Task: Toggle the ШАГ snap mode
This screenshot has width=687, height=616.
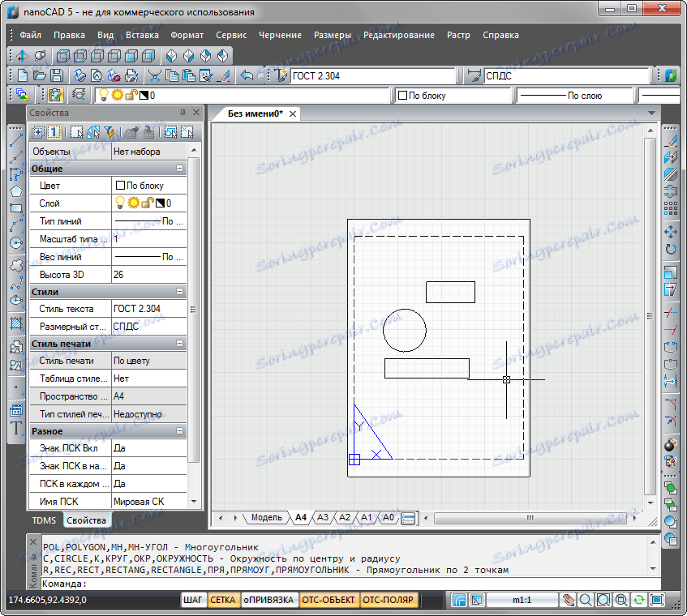Action: tap(193, 601)
